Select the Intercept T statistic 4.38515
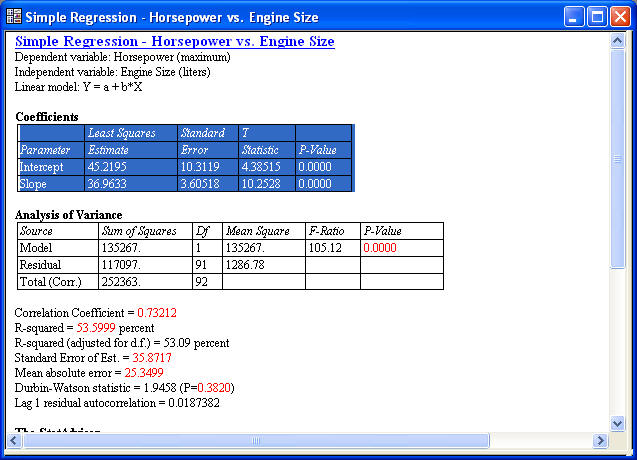637x460 pixels. point(261,167)
